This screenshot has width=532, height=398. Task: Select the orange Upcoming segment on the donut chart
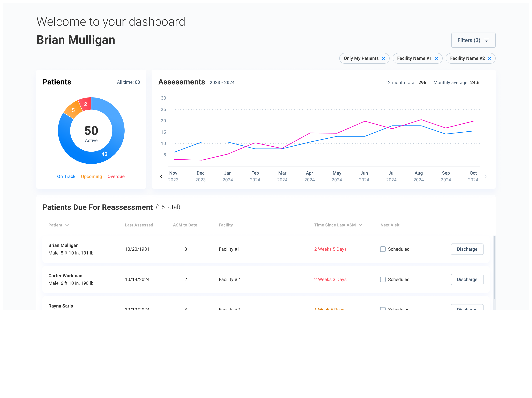click(x=73, y=110)
